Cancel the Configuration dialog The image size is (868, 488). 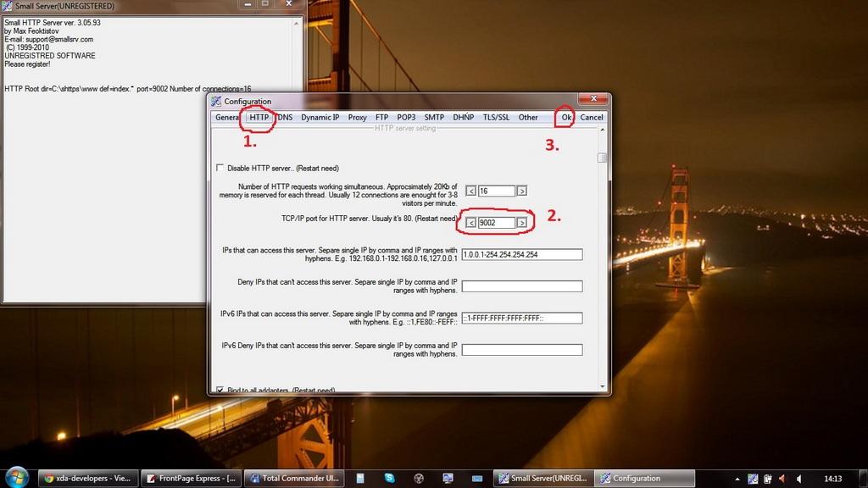pyautogui.click(x=591, y=117)
